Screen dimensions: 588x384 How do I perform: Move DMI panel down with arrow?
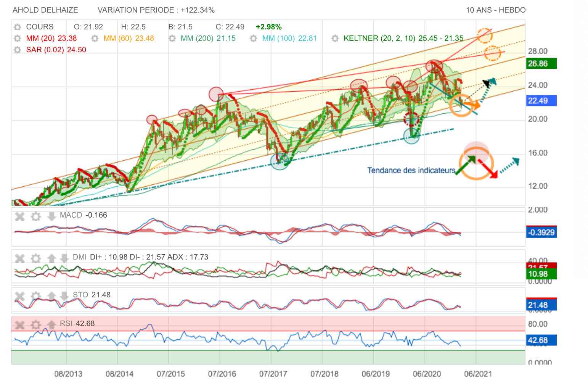tap(64, 258)
